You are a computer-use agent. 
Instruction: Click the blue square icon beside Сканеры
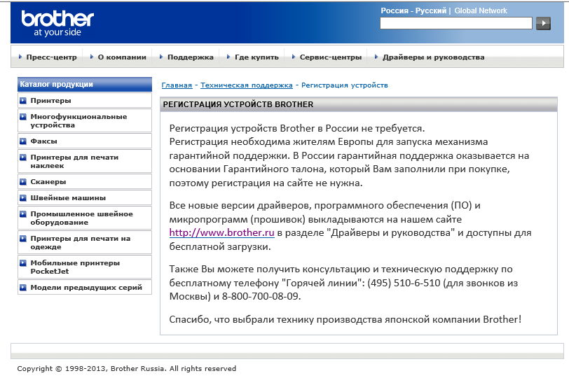[23, 182]
